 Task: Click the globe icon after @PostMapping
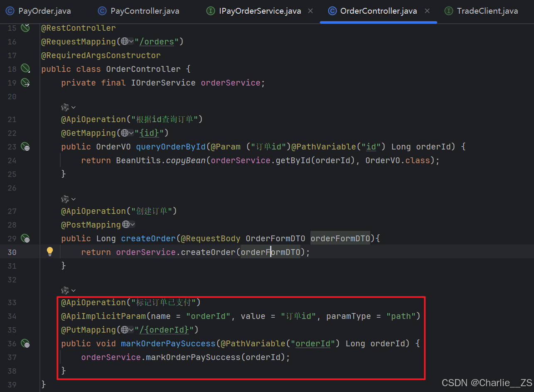tap(126, 225)
